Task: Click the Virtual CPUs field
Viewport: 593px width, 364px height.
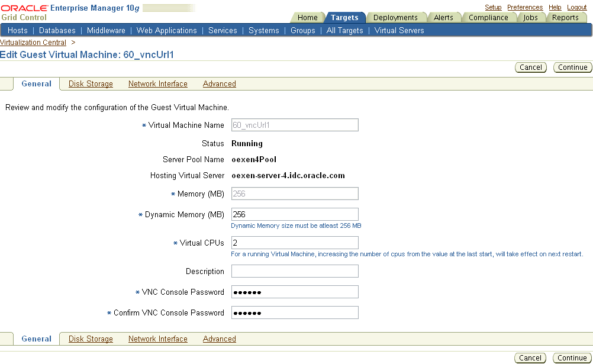Action: [295, 243]
